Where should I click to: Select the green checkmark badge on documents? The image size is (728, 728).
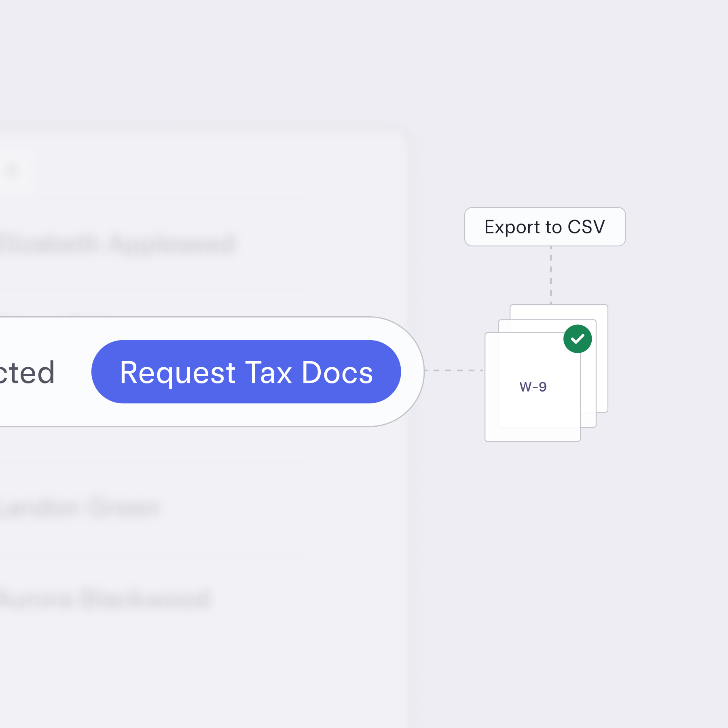578,339
